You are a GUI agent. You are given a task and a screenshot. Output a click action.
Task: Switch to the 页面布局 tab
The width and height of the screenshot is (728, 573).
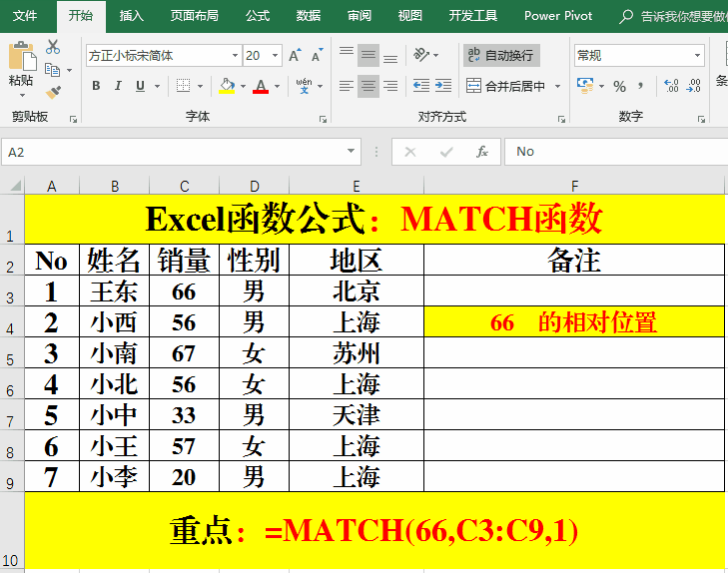(x=194, y=16)
